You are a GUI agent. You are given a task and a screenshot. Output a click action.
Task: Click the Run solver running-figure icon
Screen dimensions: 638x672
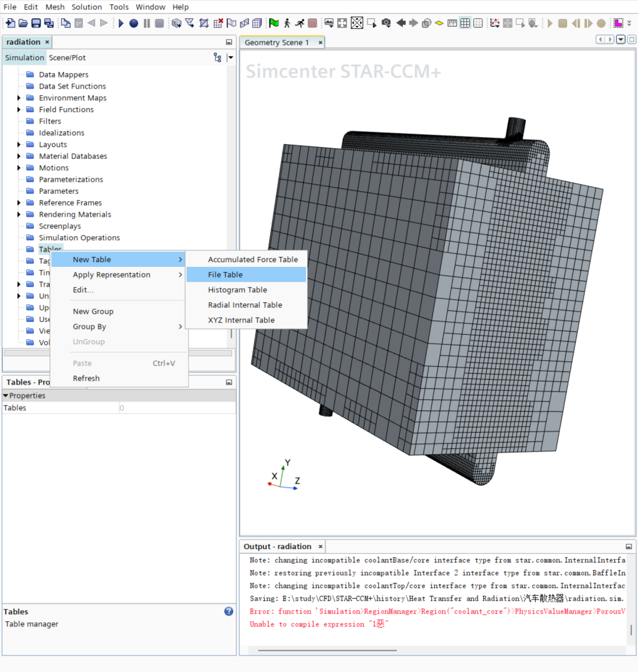(300, 23)
